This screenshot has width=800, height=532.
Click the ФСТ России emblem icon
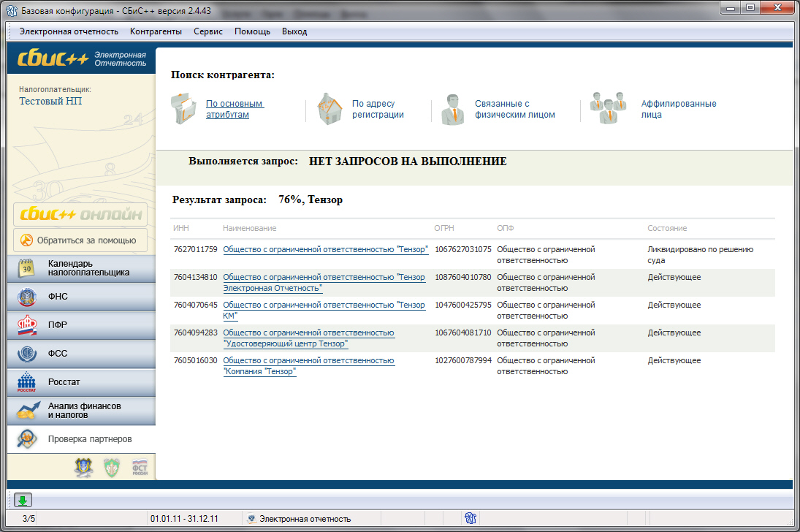point(140,467)
